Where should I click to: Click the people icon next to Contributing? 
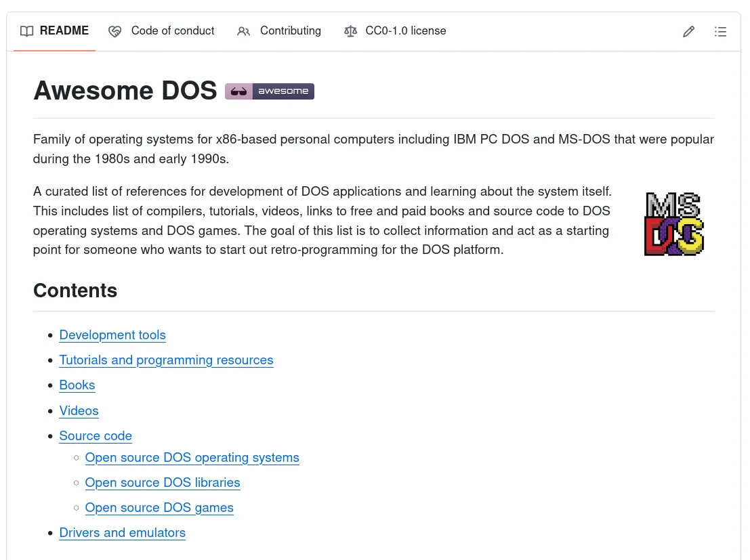tap(243, 31)
